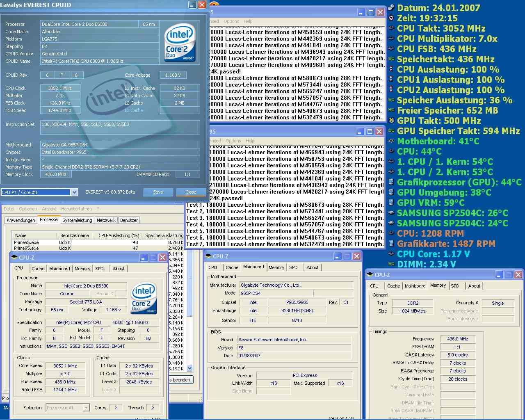This screenshot has width=525, height=420.
Task: Click the Speichertakt memory icon
Action: pyautogui.click(x=391, y=59)
